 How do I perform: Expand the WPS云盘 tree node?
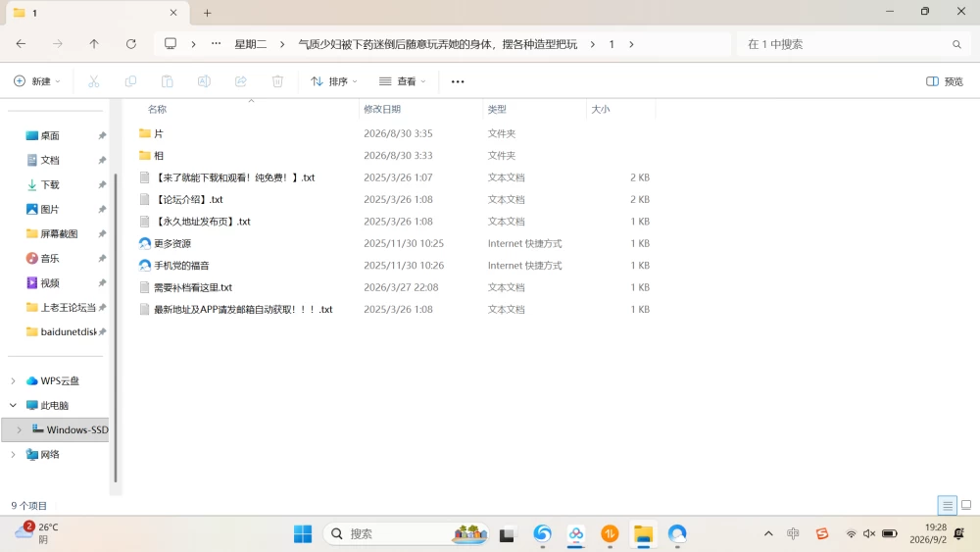click(13, 380)
